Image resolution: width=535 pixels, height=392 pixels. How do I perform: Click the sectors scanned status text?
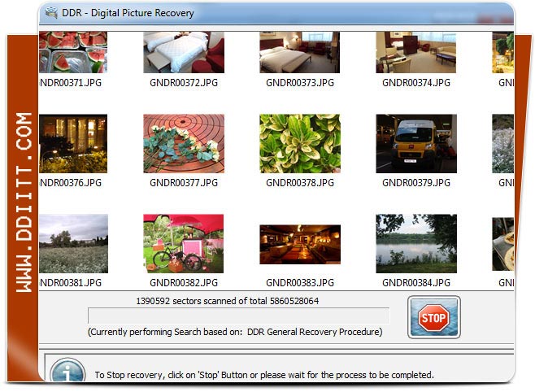(x=227, y=301)
